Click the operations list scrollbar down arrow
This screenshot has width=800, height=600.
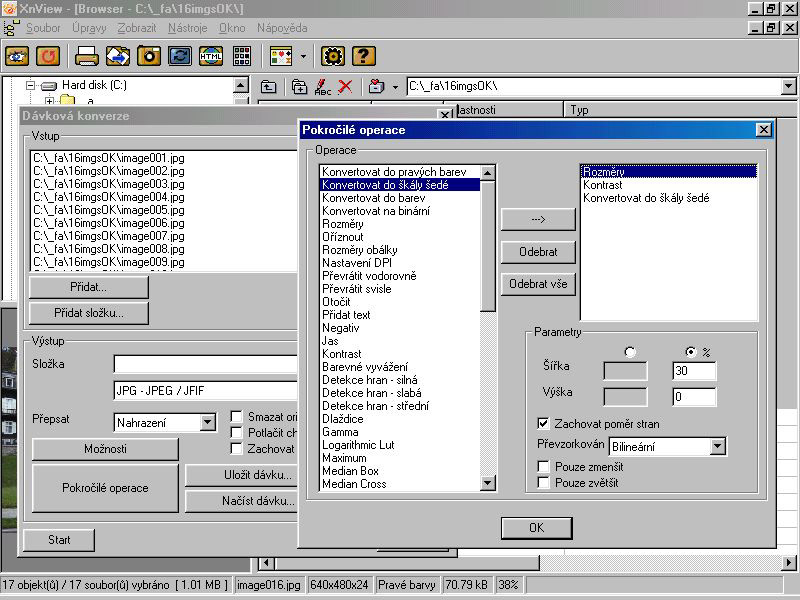[488, 484]
